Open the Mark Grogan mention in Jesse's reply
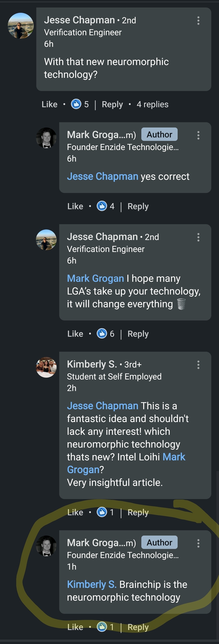This screenshot has width=219, height=644. [x=96, y=279]
